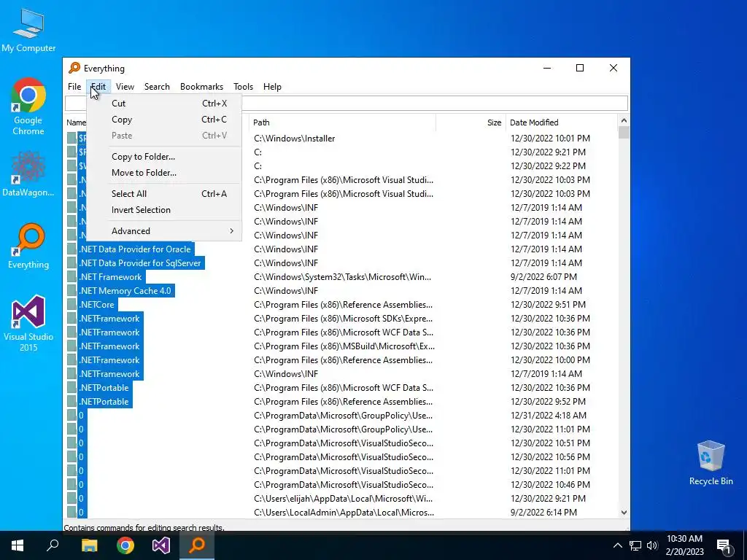Click icon beside .NET Data Provider for Oracle
Viewport: 747px width, 560px height.
click(x=71, y=249)
